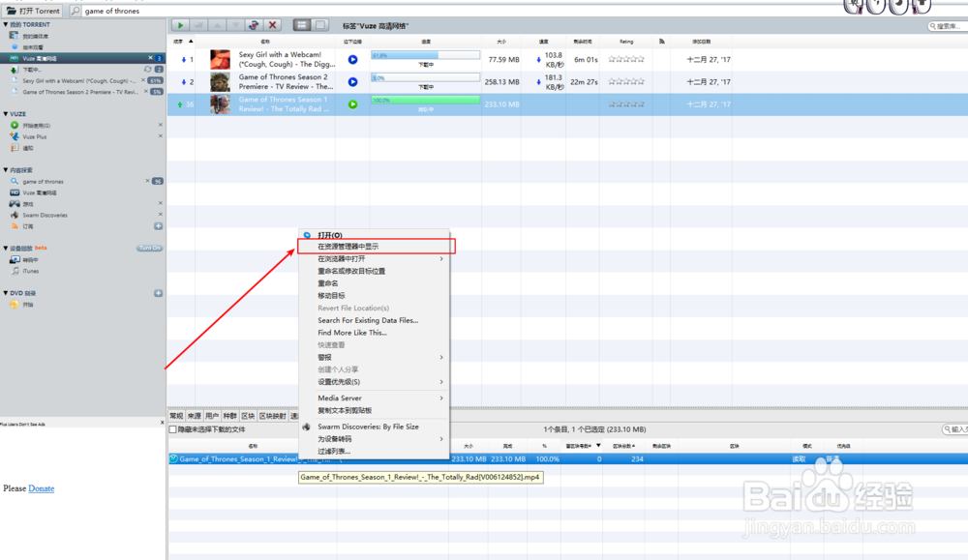This screenshot has height=560, width=968.
Task: Choose Show in Explorer context menu entry
Action: click(376, 247)
